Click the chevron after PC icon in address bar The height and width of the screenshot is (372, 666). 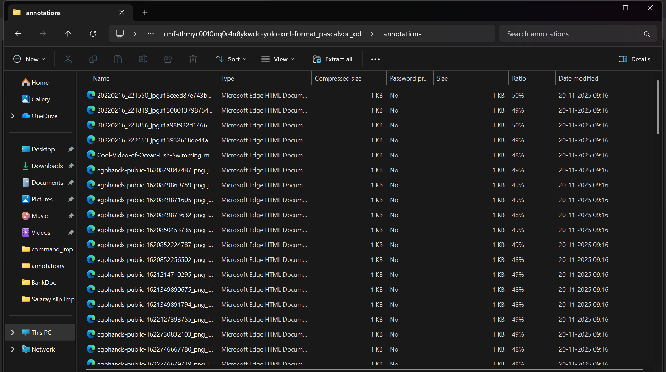coord(135,34)
